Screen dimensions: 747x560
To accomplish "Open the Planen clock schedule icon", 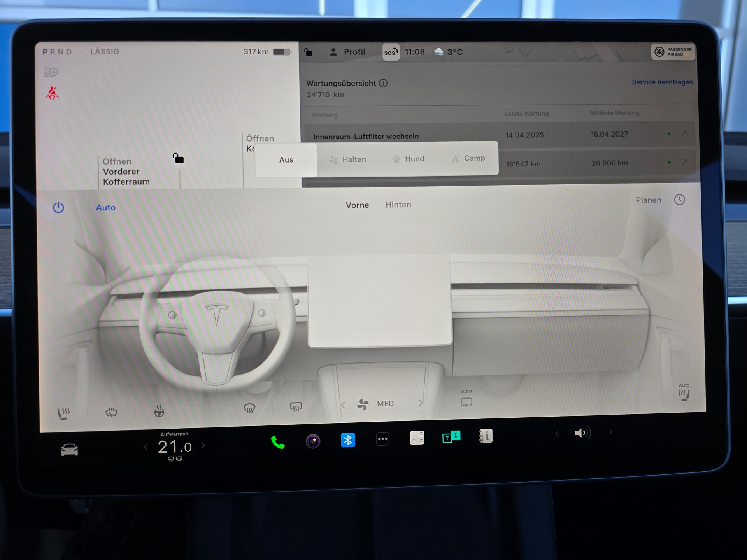I will pyautogui.click(x=680, y=200).
